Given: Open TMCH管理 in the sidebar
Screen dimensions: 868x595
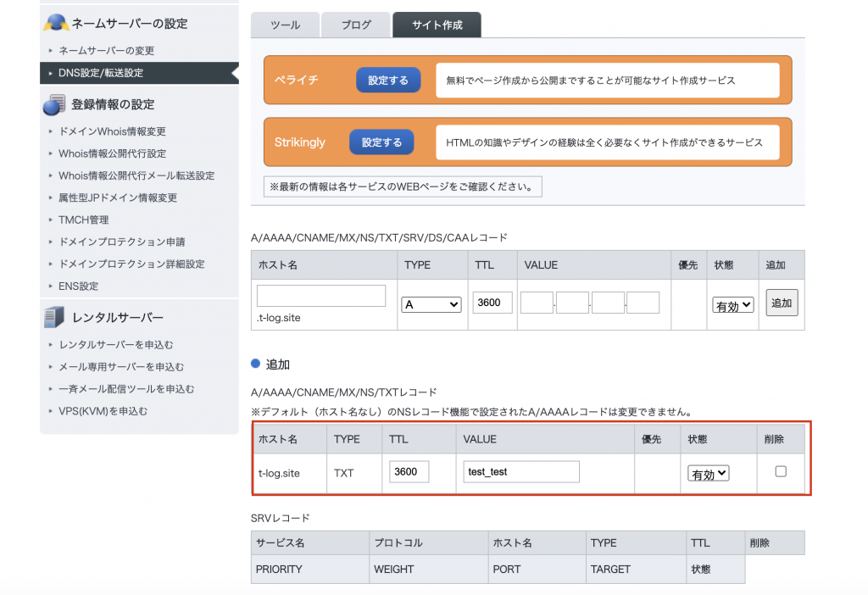Looking at the screenshot, I should click(x=84, y=220).
